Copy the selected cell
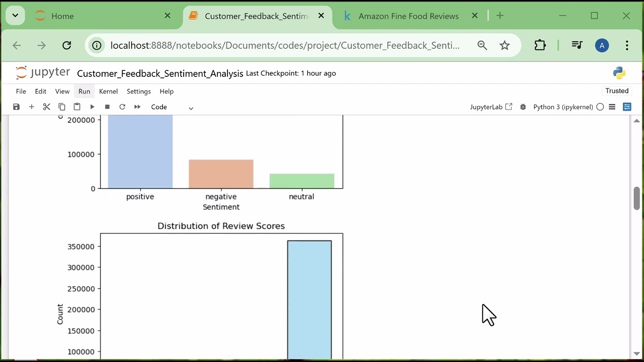The width and height of the screenshot is (644, 362). pos(62,107)
